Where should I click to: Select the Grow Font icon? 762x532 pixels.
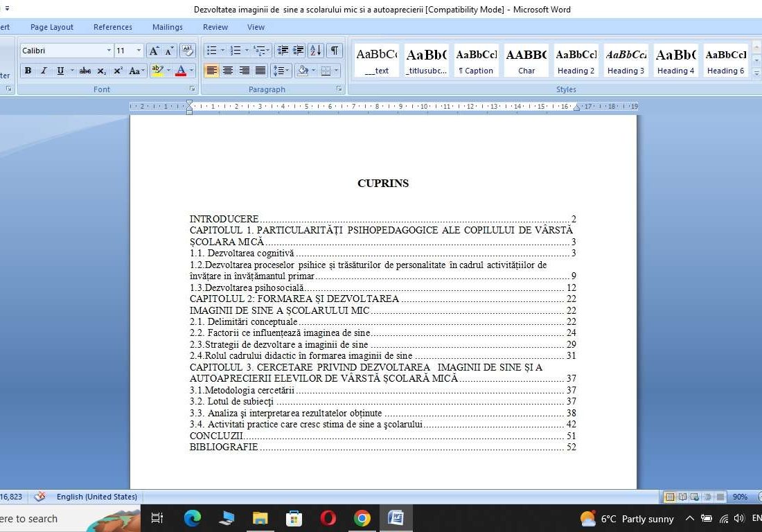point(153,50)
